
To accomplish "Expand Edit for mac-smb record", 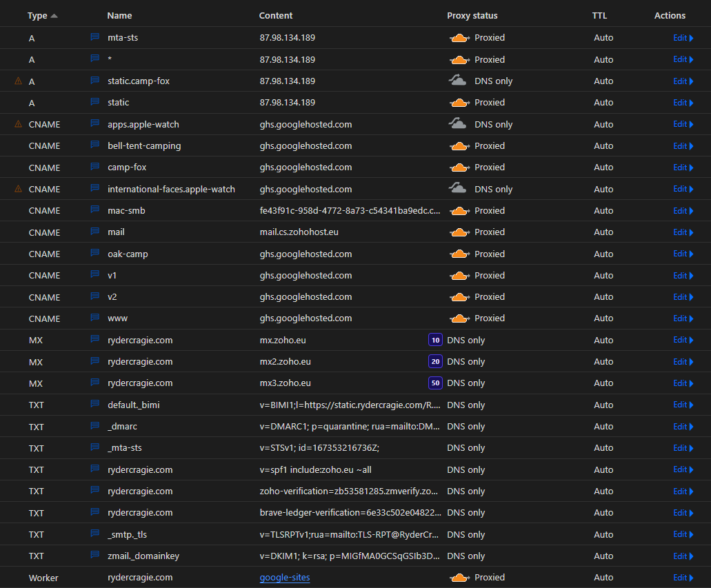I will 683,211.
